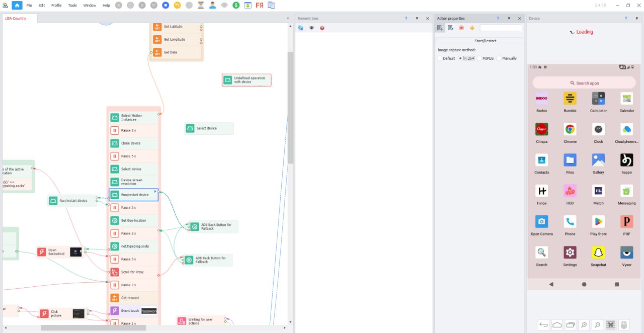The image size is (644, 333).
Task: Toggle the eye icon in Element tree toolbar
Action: (x=311, y=28)
